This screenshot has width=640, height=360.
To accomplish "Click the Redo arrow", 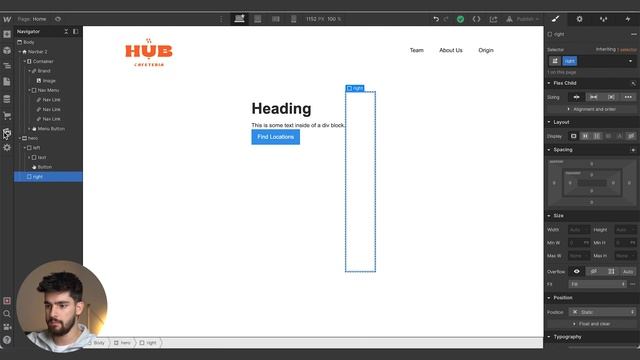I will [x=446, y=19].
